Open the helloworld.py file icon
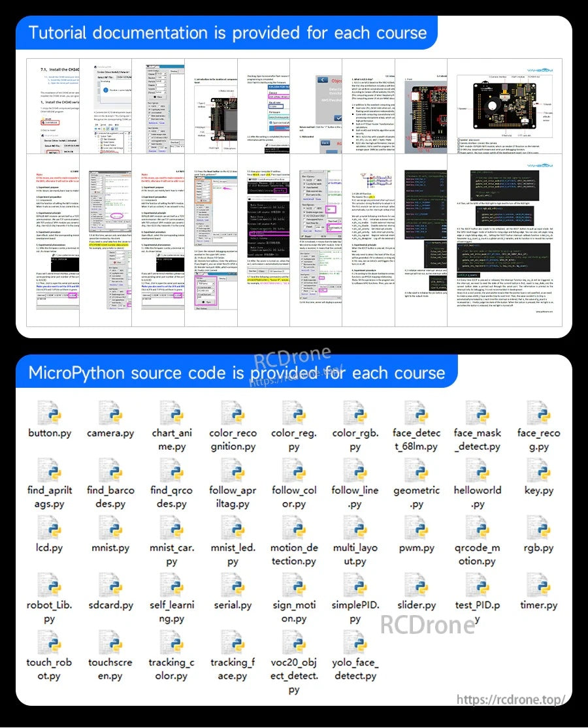This screenshot has height=728, width=588. tap(478, 470)
